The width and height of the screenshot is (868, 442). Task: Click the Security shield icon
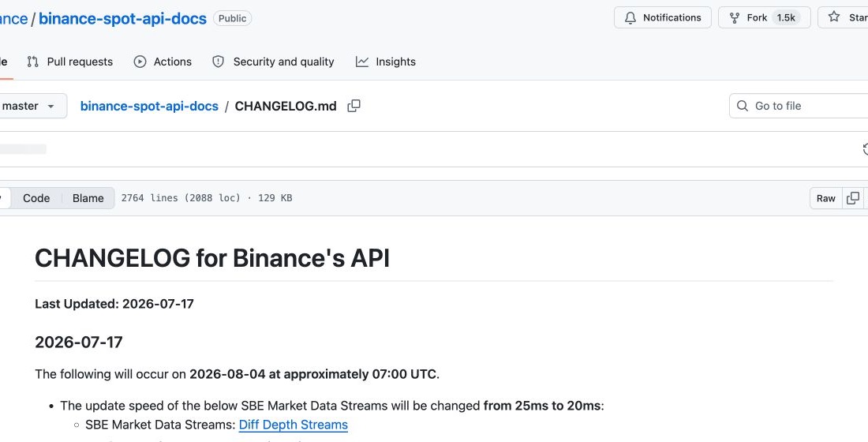tap(218, 62)
